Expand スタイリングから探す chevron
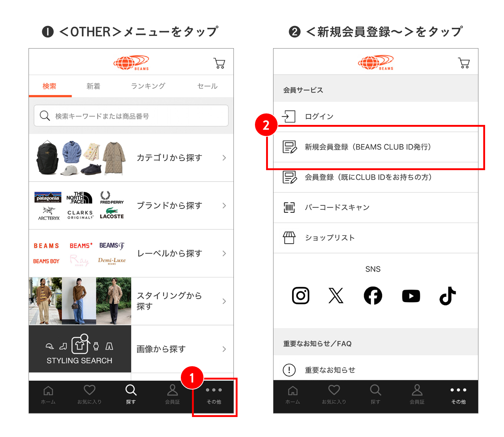 [x=224, y=301]
